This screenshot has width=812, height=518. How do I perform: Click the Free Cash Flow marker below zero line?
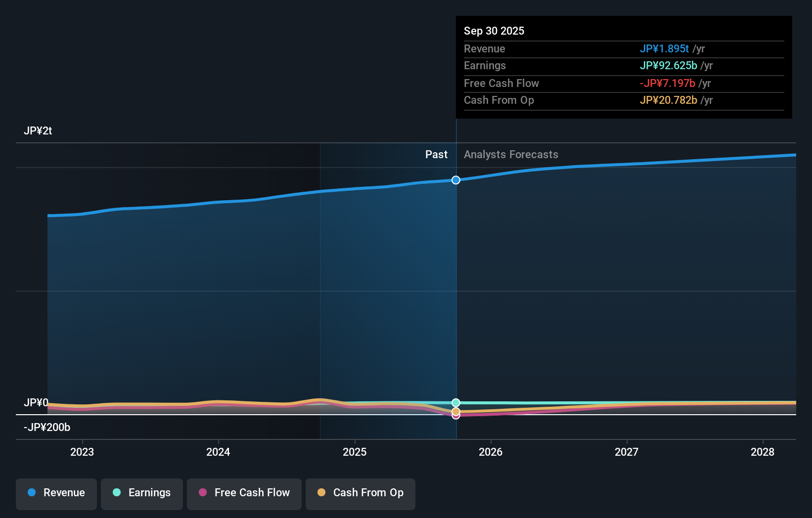[x=455, y=417]
